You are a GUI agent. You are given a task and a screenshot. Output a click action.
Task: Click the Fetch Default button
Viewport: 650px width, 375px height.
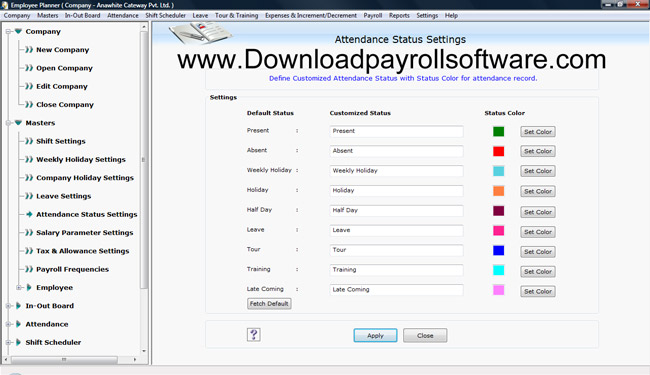click(x=269, y=303)
